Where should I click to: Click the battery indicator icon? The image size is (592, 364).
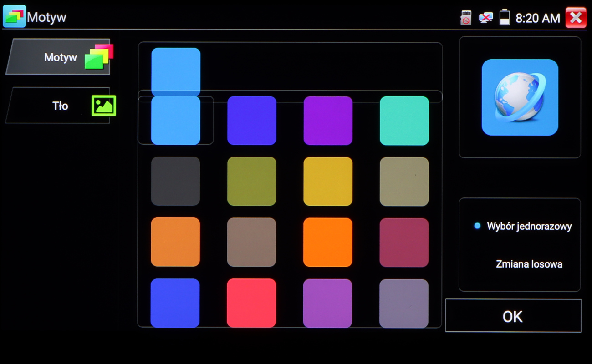(505, 18)
